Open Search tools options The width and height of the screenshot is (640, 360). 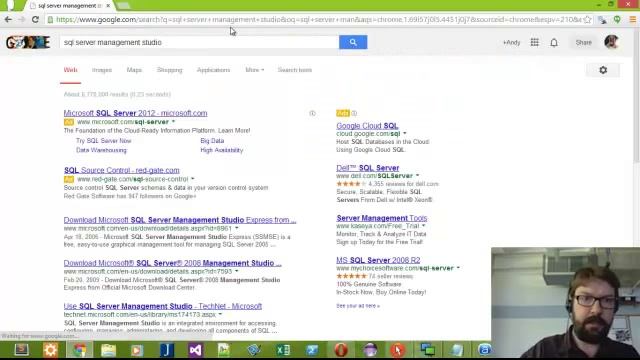click(x=295, y=70)
